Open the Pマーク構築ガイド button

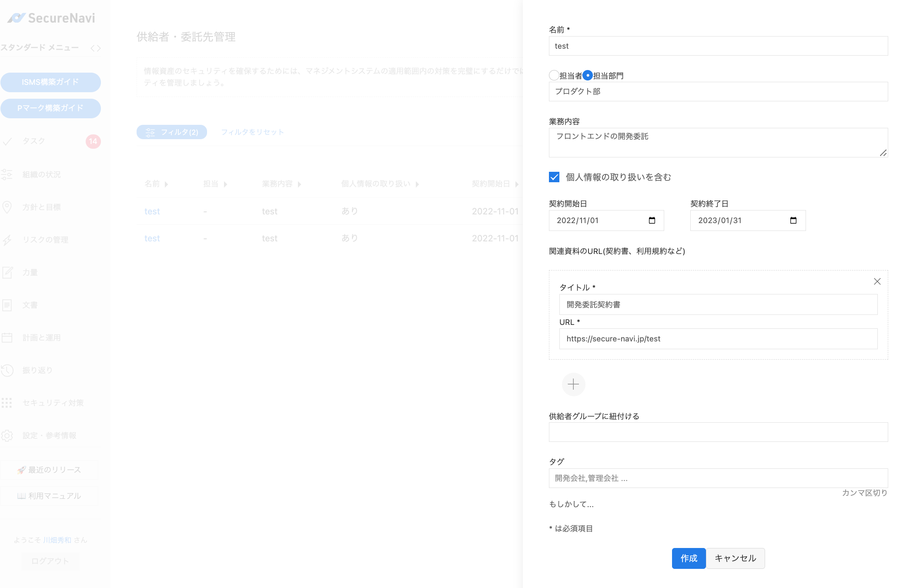point(50,108)
